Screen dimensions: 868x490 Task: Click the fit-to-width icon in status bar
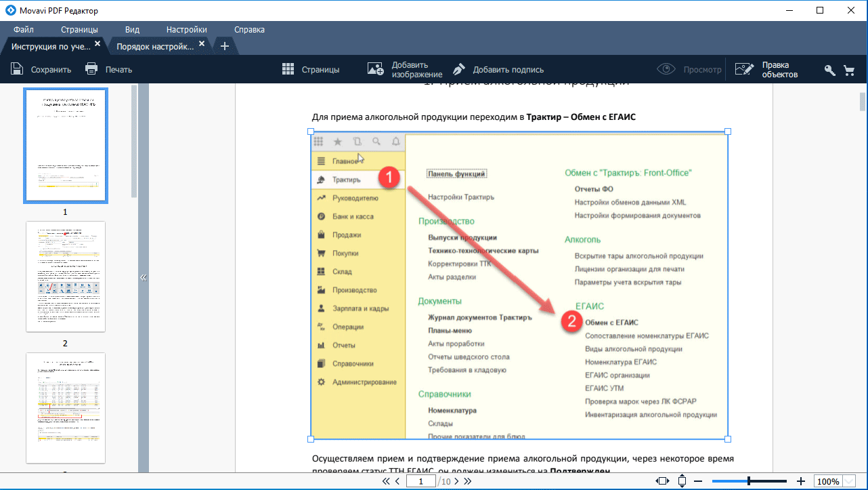(x=662, y=481)
